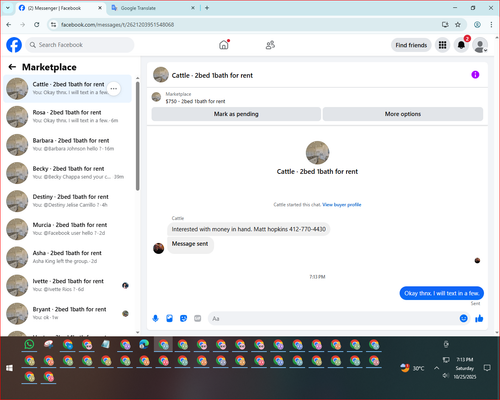Open the Facebook Home icon
The height and width of the screenshot is (400, 500).
(x=224, y=45)
